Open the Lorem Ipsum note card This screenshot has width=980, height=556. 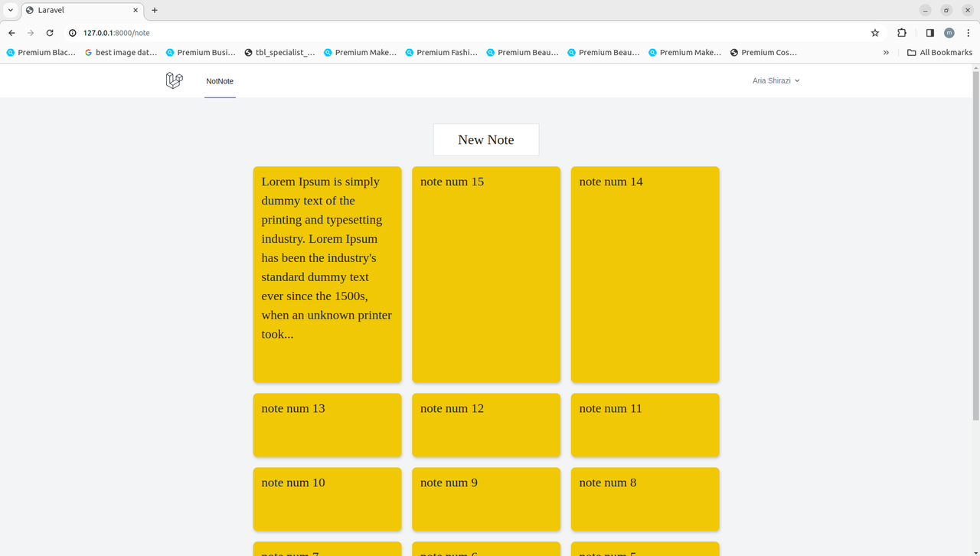[x=328, y=274]
